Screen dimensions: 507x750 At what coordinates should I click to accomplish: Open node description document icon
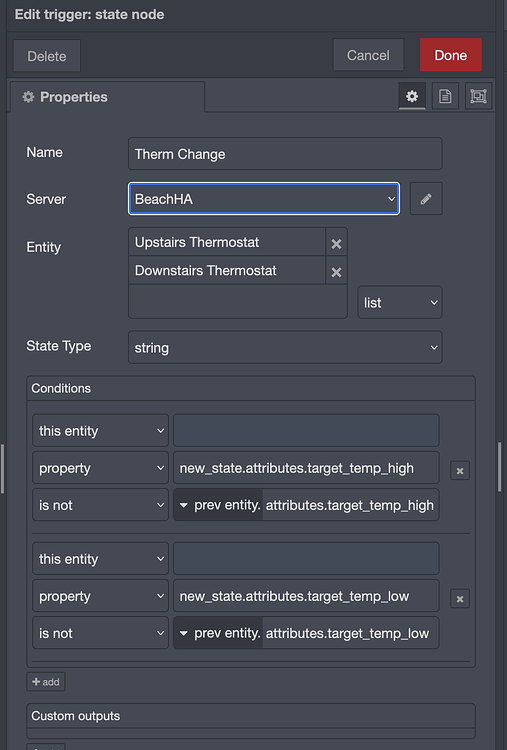click(445, 96)
